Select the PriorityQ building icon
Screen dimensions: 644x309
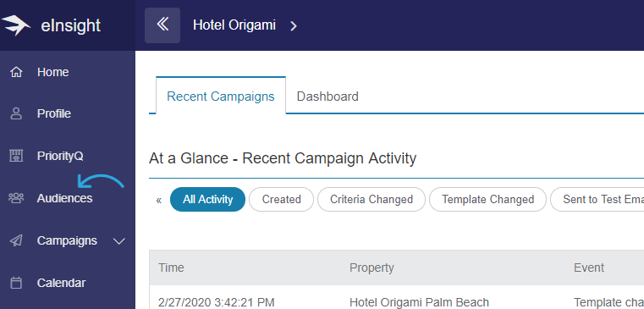coord(16,156)
